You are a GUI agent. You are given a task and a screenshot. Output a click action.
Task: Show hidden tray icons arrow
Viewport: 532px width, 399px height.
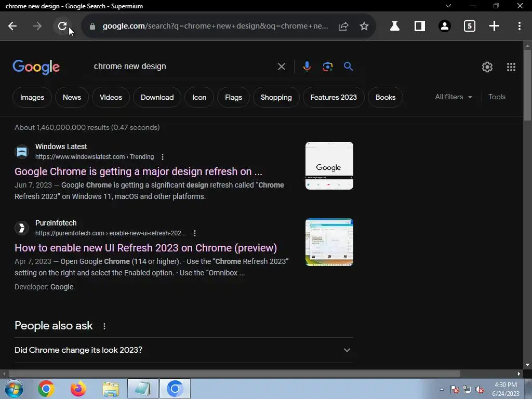[x=442, y=389]
